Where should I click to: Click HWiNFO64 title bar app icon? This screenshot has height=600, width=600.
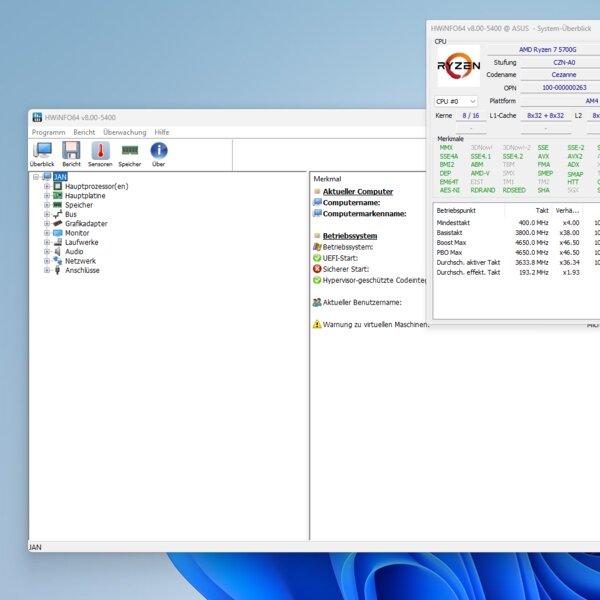37,117
